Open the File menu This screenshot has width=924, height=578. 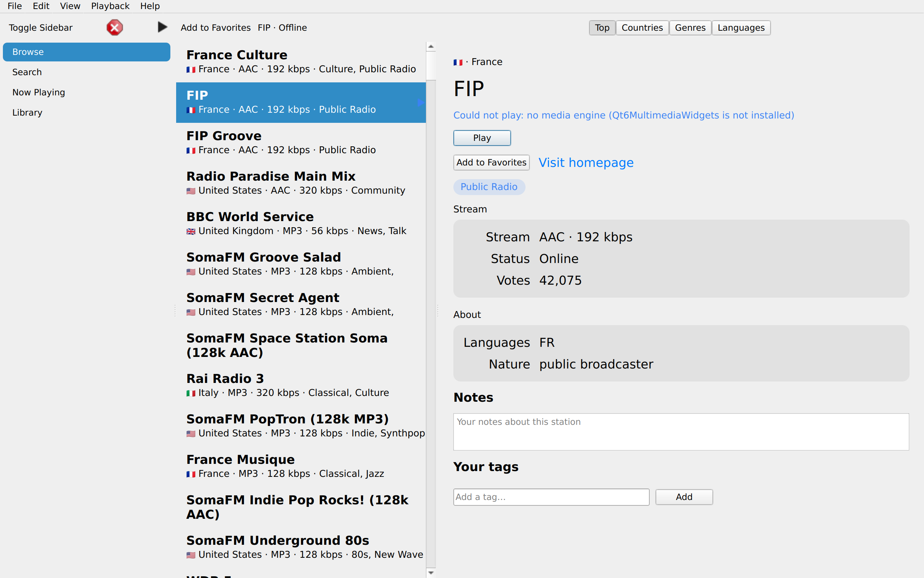pyautogui.click(x=15, y=6)
